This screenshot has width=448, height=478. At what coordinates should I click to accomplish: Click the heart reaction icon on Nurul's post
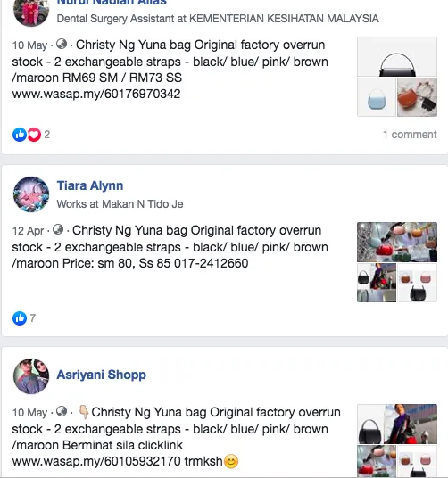34,135
